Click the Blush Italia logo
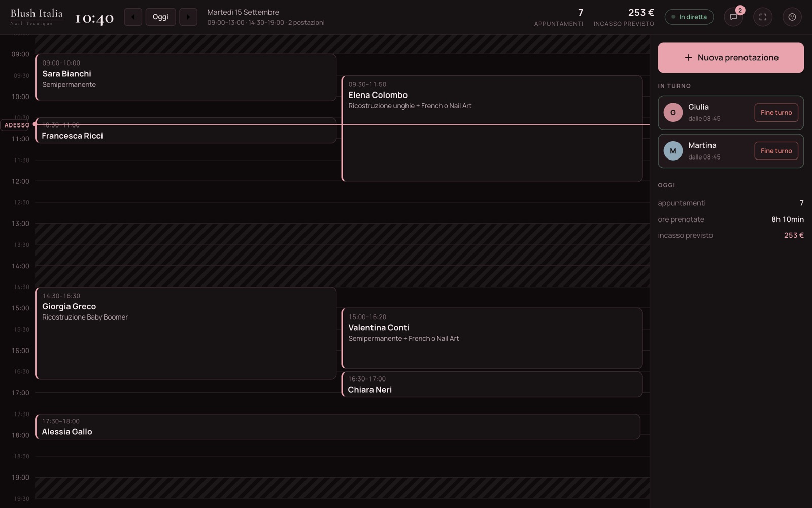 pos(37,17)
